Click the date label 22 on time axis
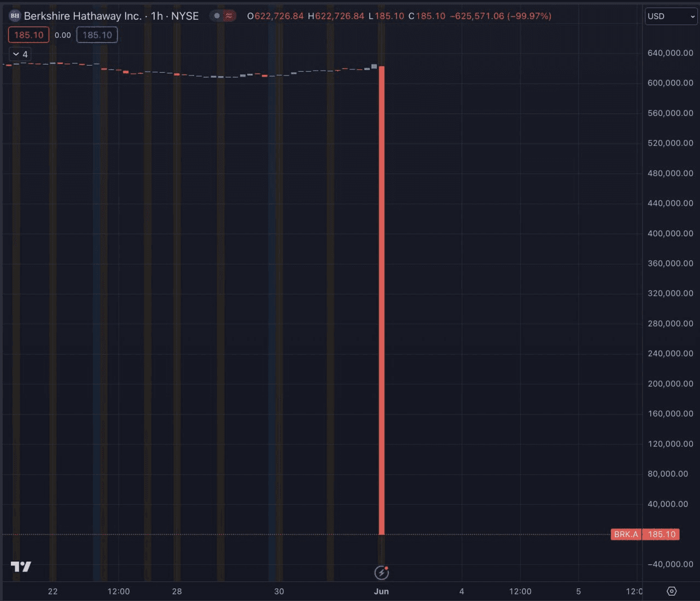 (x=52, y=592)
